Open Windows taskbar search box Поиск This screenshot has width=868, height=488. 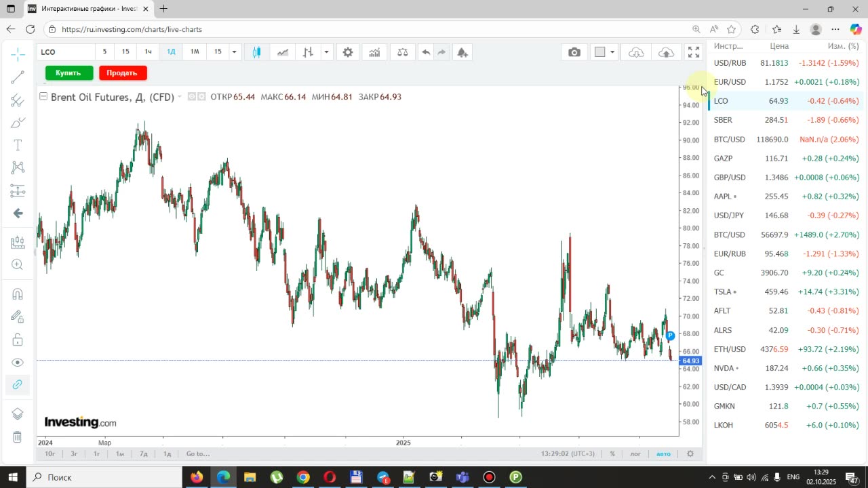click(103, 477)
